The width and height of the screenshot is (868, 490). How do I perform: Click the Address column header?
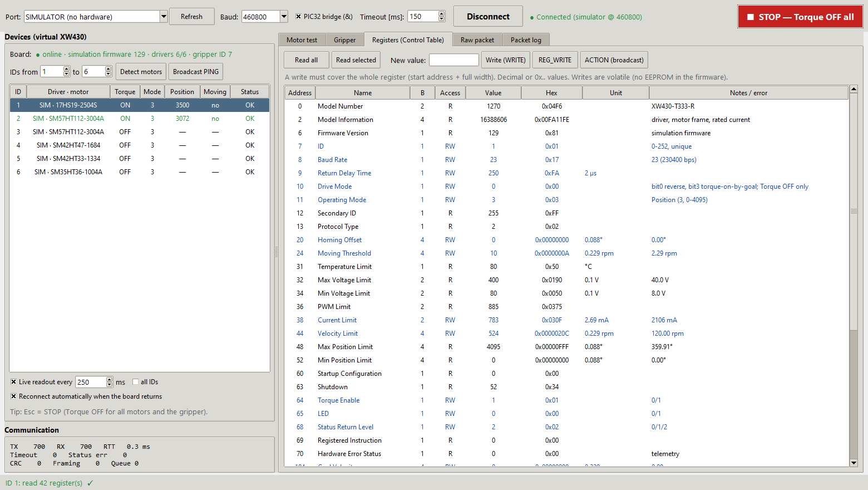click(300, 93)
